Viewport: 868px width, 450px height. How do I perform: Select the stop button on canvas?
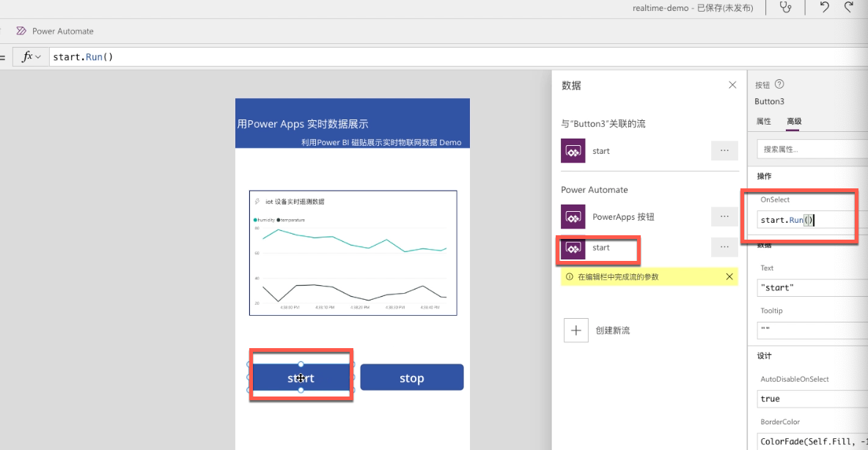(x=412, y=377)
